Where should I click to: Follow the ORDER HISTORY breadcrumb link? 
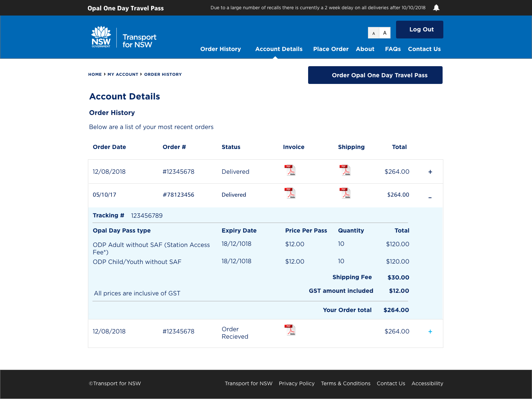pyautogui.click(x=163, y=74)
